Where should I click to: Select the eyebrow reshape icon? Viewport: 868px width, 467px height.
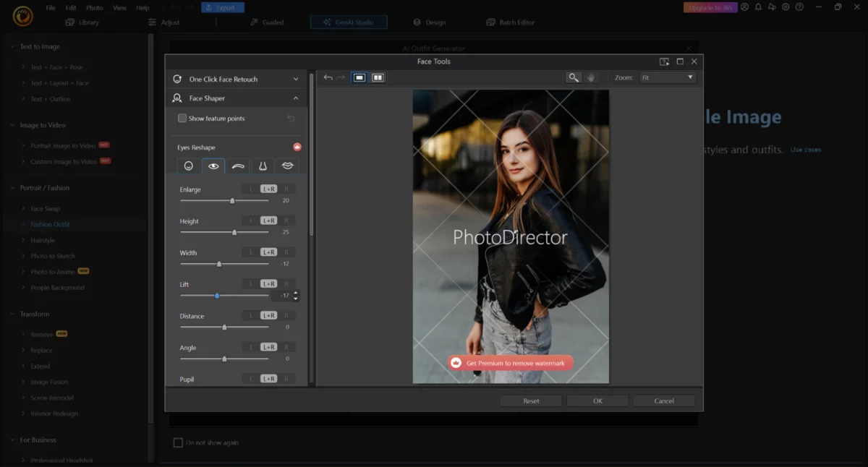(x=238, y=166)
